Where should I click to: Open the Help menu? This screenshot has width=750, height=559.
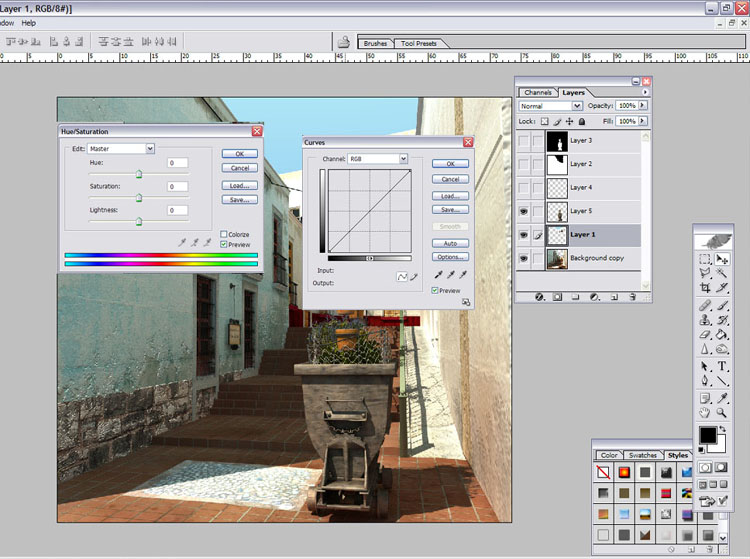(x=28, y=23)
